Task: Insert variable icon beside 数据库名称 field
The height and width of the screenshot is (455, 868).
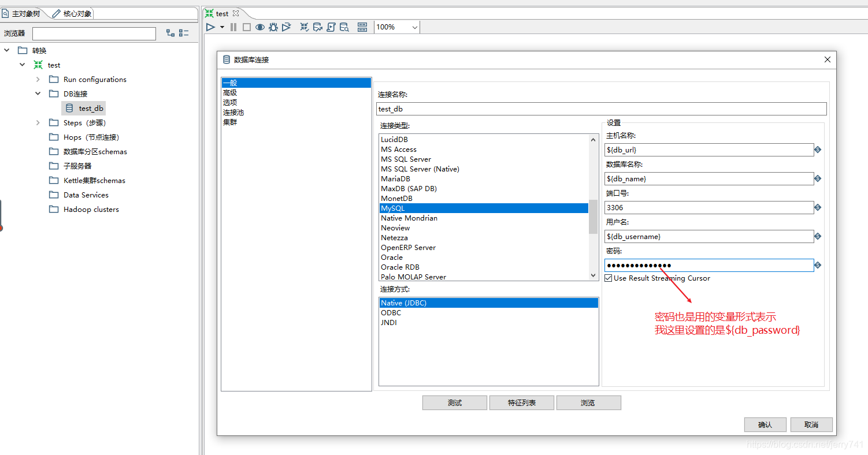Action: tap(818, 178)
